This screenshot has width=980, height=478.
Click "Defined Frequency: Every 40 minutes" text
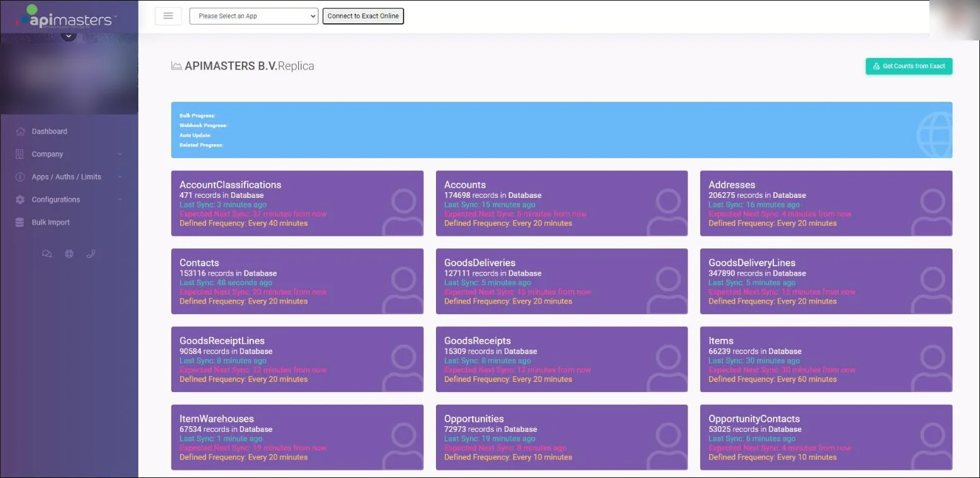pos(243,223)
